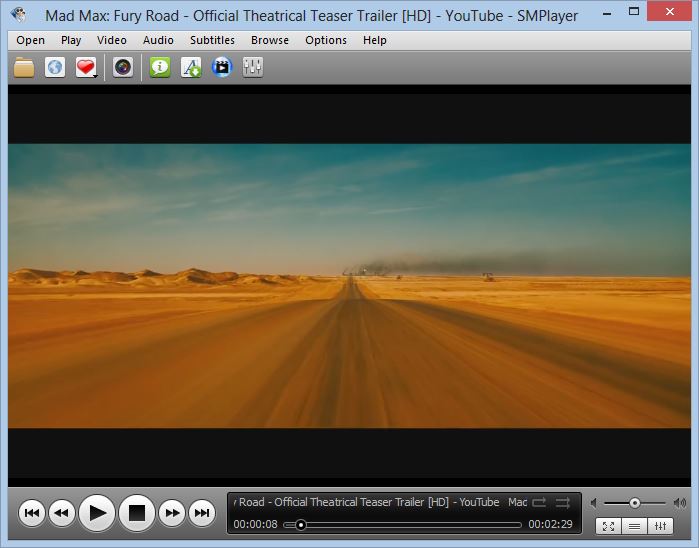
Task: Take a screenshot with the camera icon
Action: pyautogui.click(x=123, y=68)
